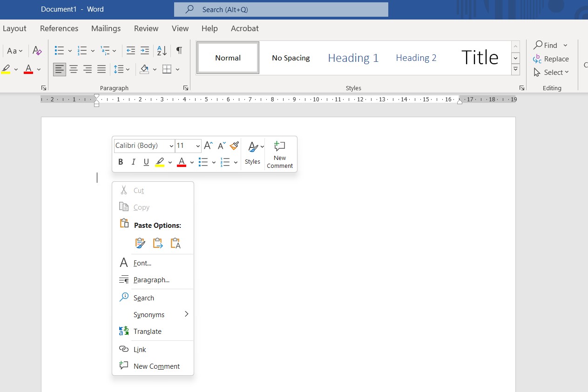Click New Comment in mini toolbar

click(280, 154)
